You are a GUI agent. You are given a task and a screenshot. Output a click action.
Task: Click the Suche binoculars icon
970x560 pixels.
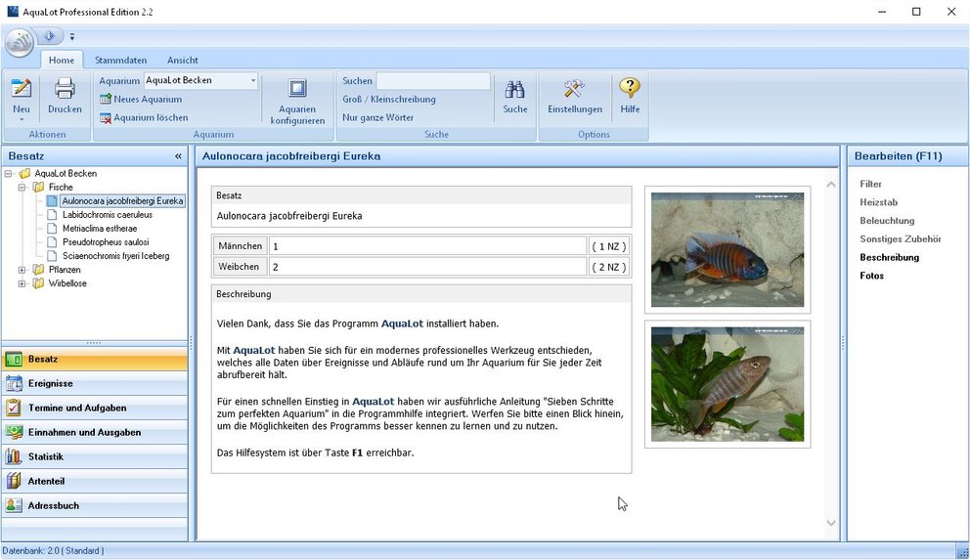(x=514, y=90)
